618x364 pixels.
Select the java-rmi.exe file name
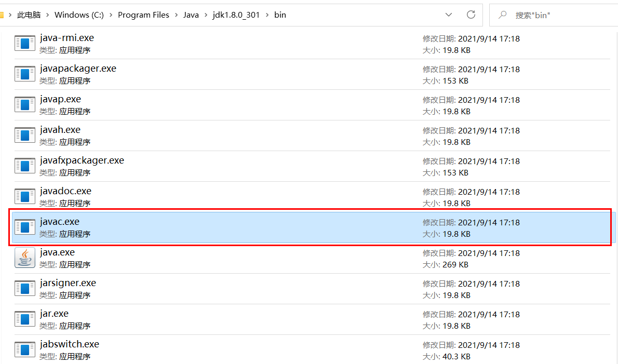[x=67, y=38]
